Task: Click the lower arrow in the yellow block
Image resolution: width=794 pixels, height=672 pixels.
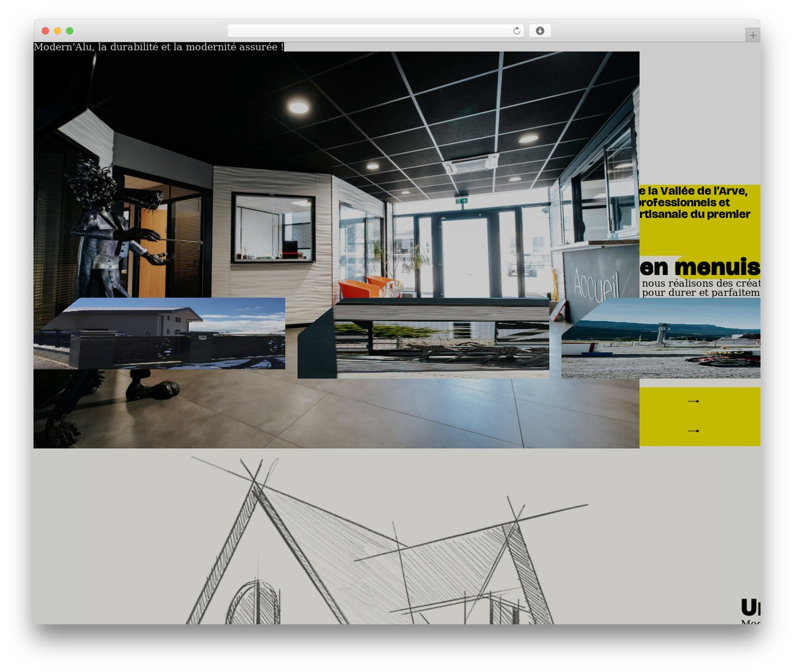Action: 694,431
